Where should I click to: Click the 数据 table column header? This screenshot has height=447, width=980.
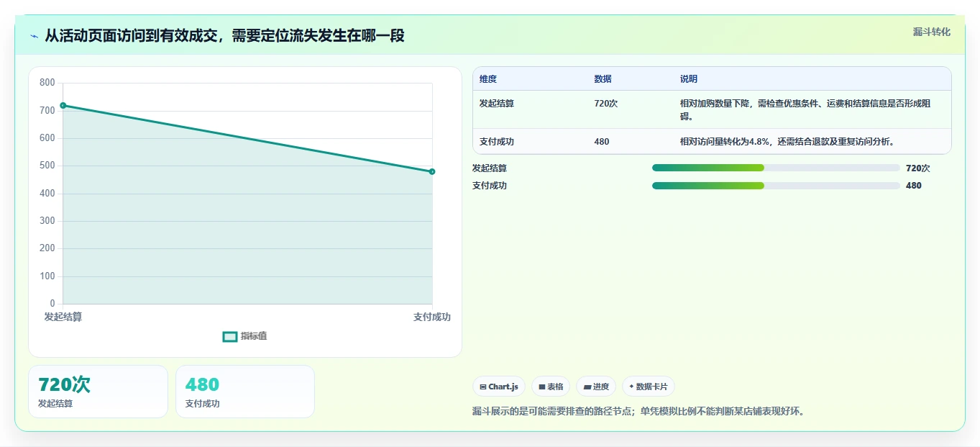[603, 79]
